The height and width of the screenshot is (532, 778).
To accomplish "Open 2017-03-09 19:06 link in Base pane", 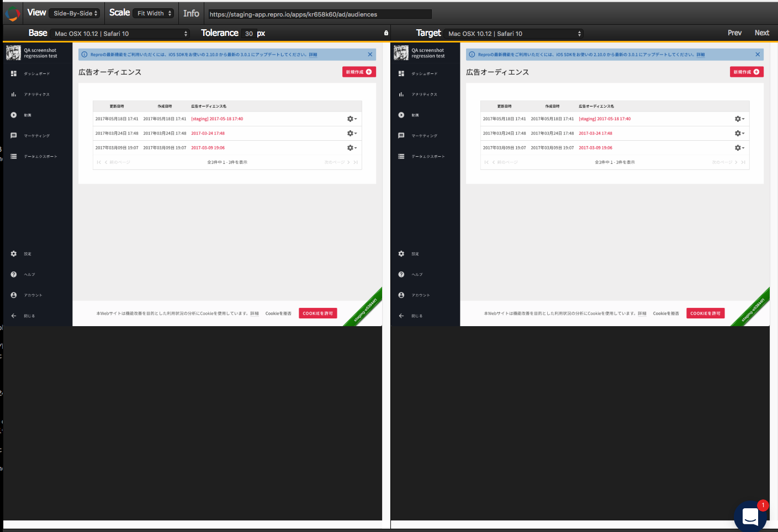I will 208,147.
